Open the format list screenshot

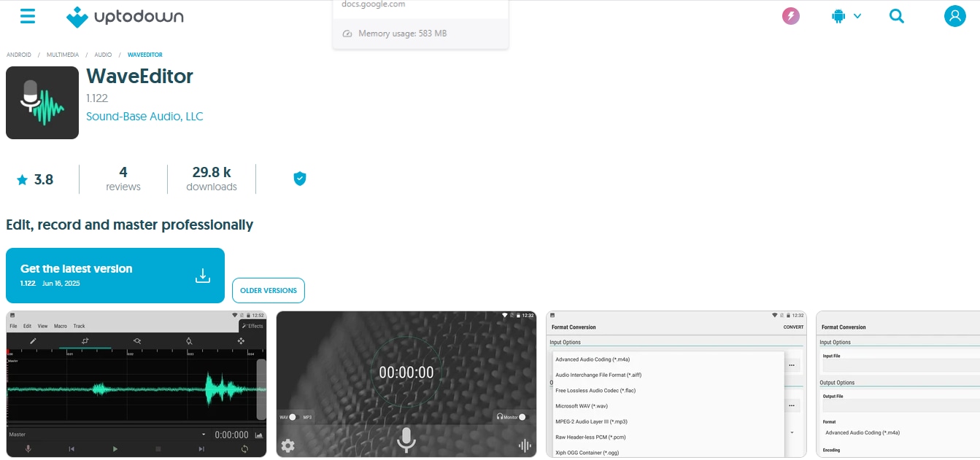pos(676,384)
